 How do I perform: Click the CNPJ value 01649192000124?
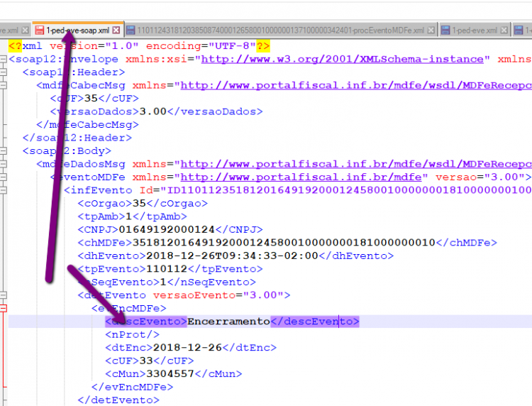point(167,229)
